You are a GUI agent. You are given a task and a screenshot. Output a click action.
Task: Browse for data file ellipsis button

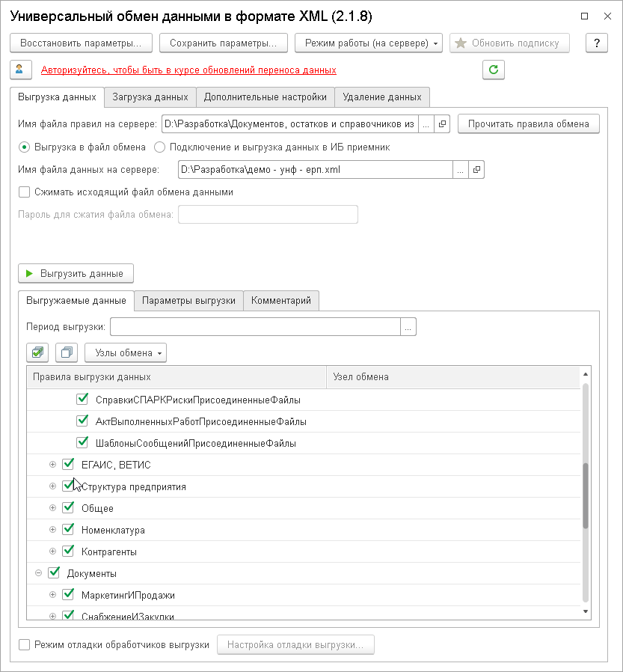click(x=460, y=170)
